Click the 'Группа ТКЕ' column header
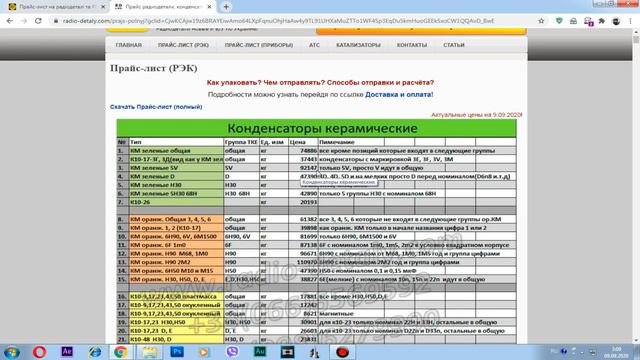 point(241,142)
